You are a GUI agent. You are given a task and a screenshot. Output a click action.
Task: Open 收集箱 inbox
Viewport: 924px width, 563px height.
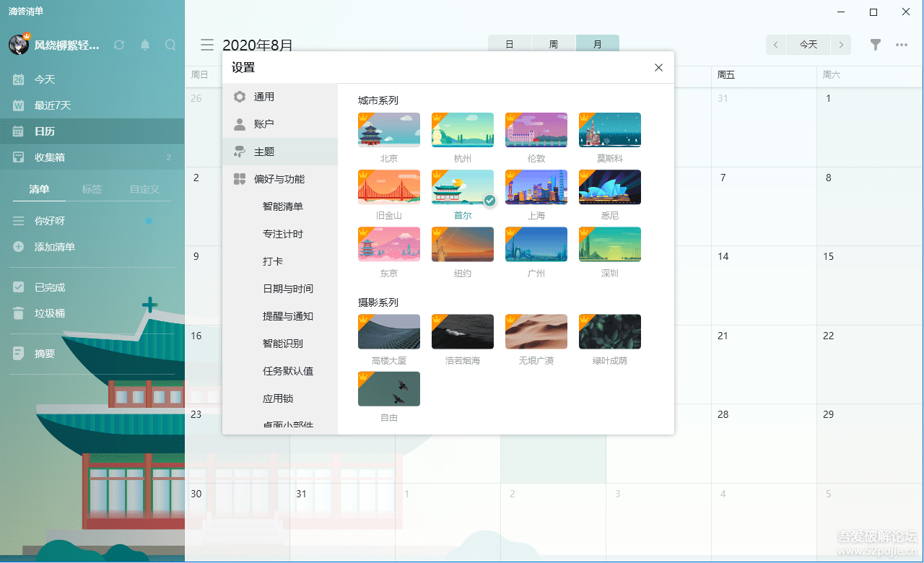92,157
